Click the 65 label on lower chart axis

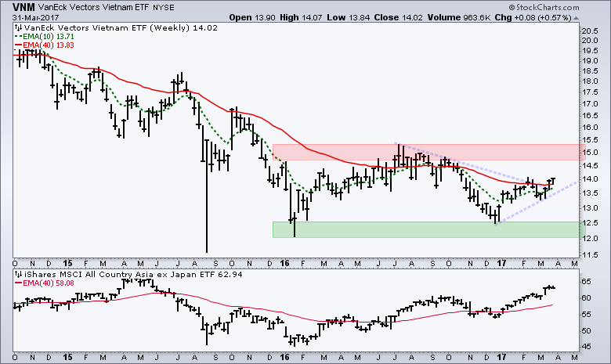click(587, 282)
